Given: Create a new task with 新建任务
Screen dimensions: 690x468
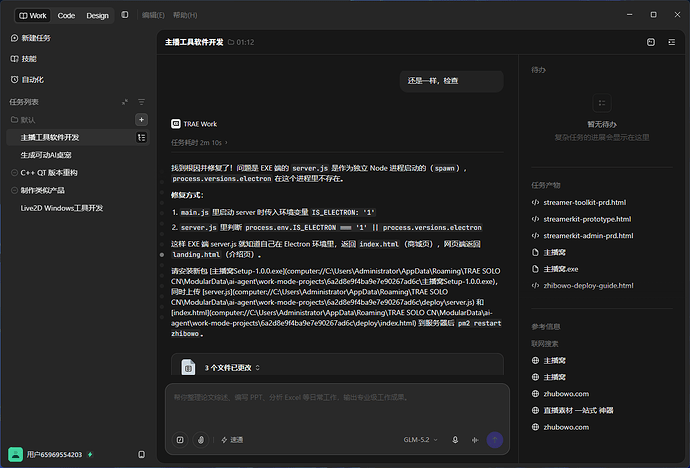Looking at the screenshot, I should click(x=30, y=38).
